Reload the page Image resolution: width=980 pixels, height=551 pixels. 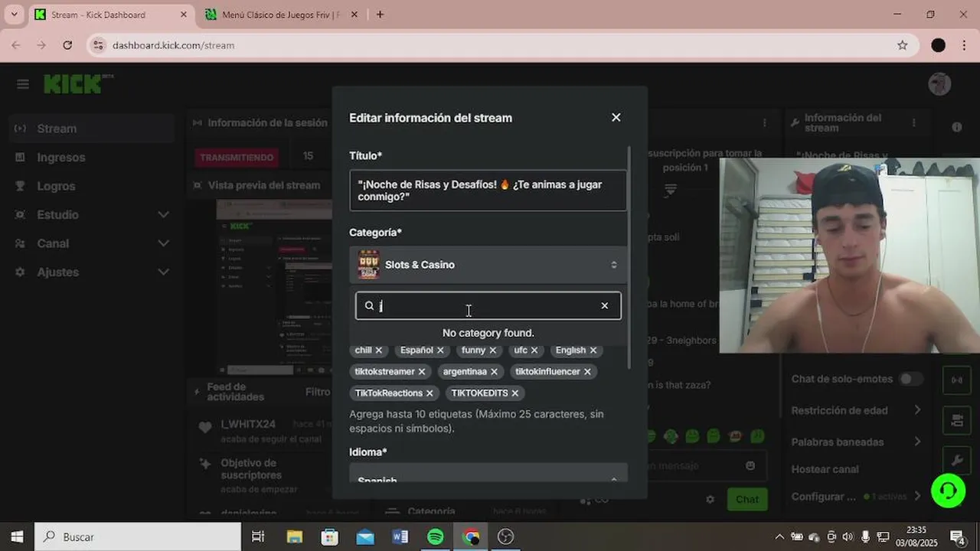[x=67, y=45]
